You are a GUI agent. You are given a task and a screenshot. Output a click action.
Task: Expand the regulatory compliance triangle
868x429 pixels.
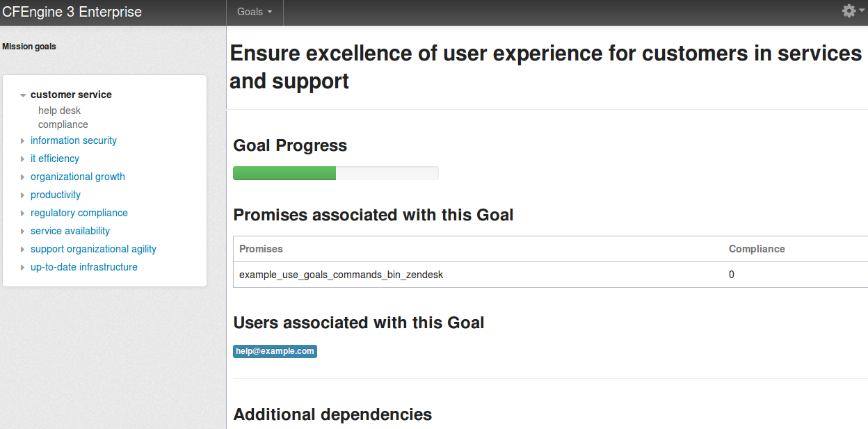pos(23,213)
